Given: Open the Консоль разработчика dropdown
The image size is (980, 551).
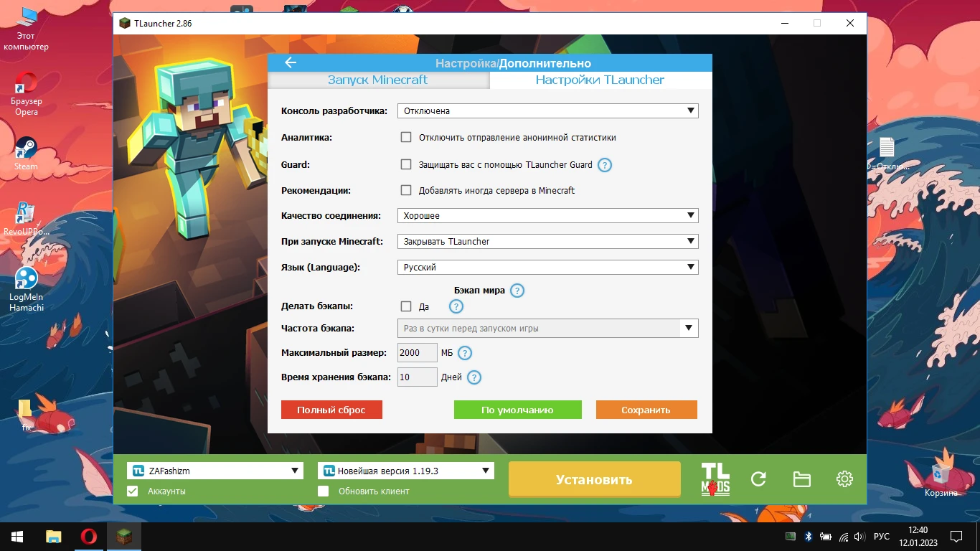Looking at the screenshot, I should point(547,110).
